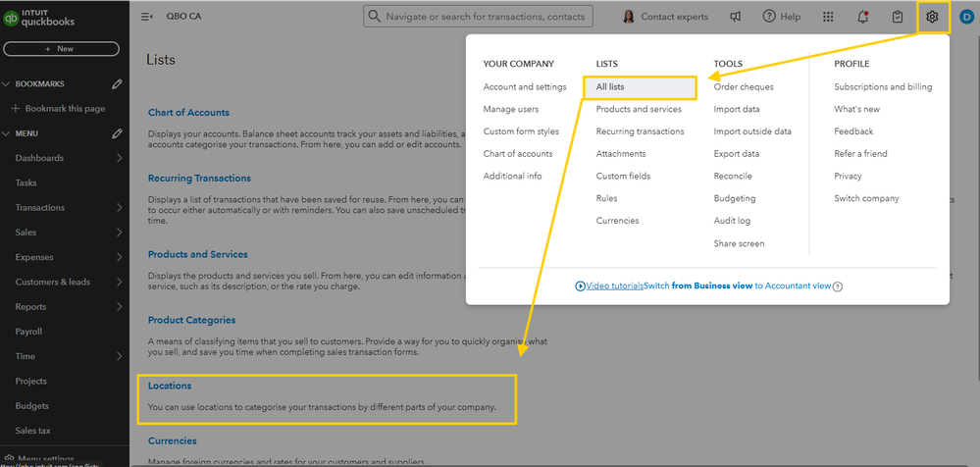Open the Chart of Accounts list link

[x=188, y=113]
